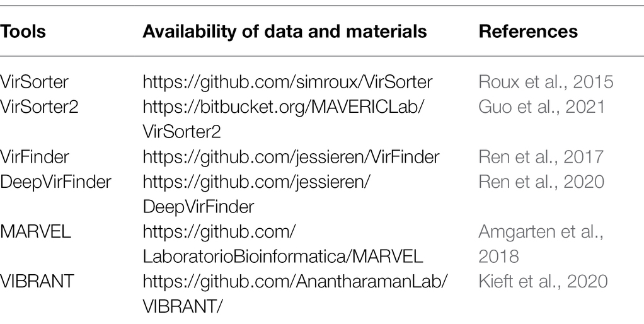Open the VirSorter GitHub URL
The height and width of the screenshot is (324, 644).
pos(287,82)
